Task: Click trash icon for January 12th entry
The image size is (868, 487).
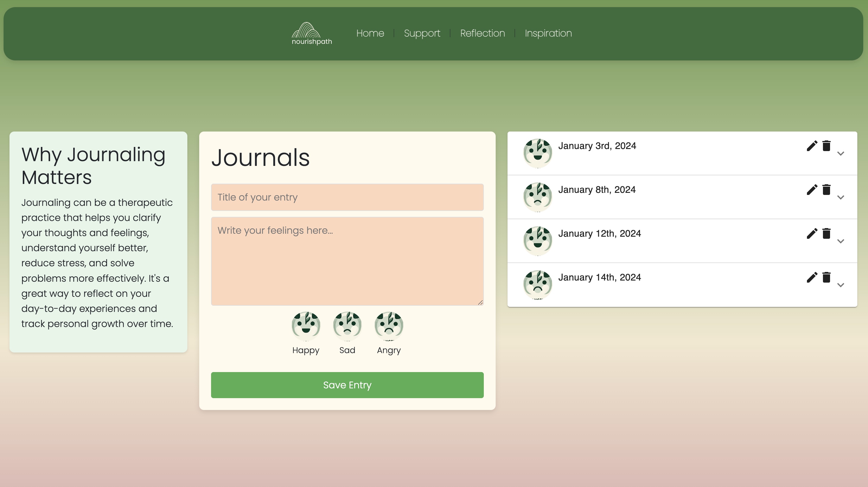Action: pyautogui.click(x=826, y=233)
